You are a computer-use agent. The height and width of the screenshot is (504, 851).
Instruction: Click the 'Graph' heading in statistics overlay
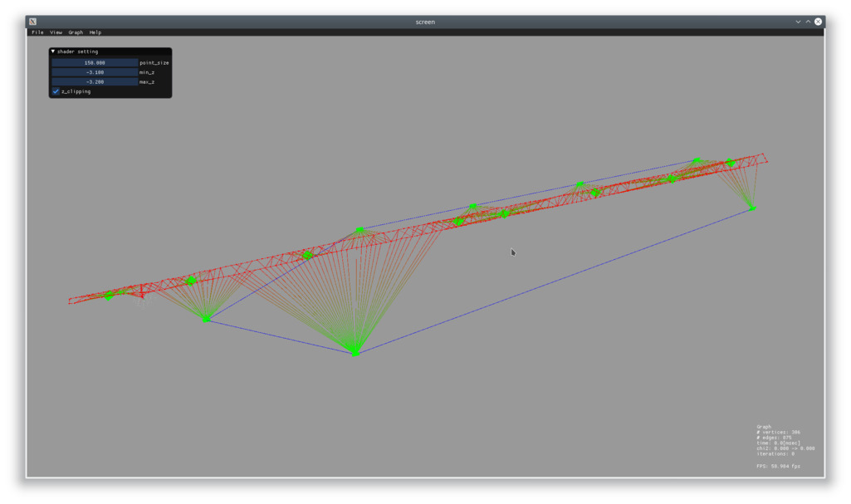click(764, 427)
